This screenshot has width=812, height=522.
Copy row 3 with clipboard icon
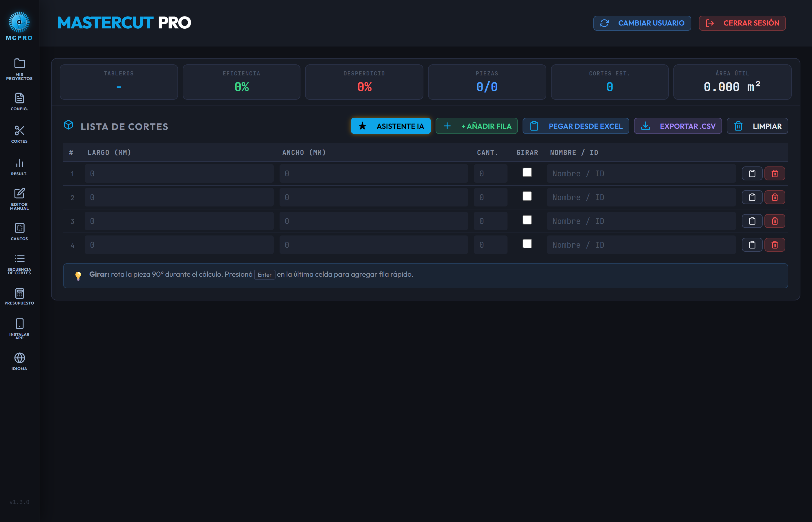[752, 221]
